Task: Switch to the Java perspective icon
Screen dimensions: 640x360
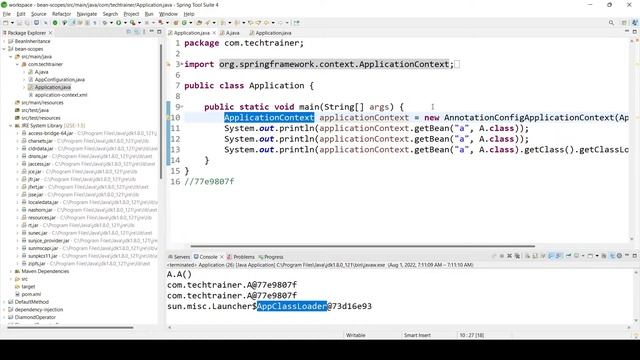Action: (635, 23)
